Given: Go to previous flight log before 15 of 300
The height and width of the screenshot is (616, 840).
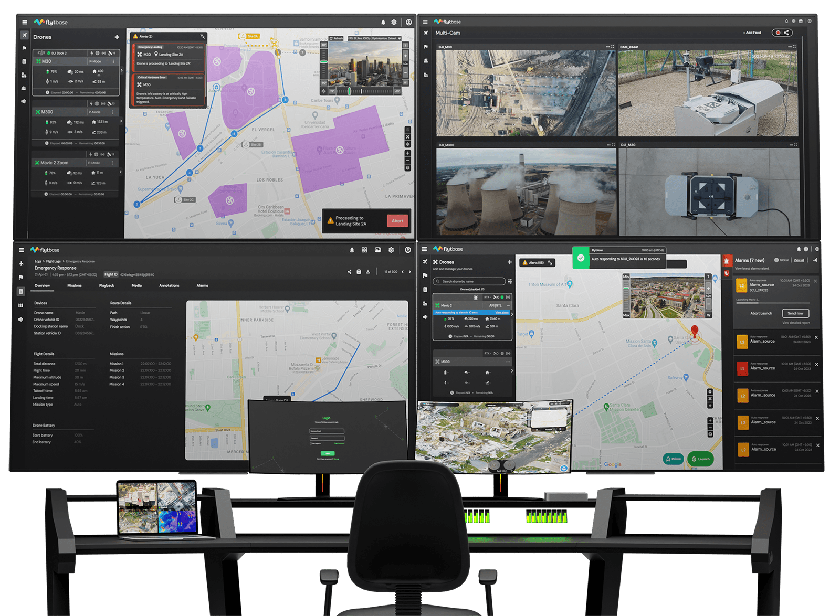Looking at the screenshot, I should point(403,272).
